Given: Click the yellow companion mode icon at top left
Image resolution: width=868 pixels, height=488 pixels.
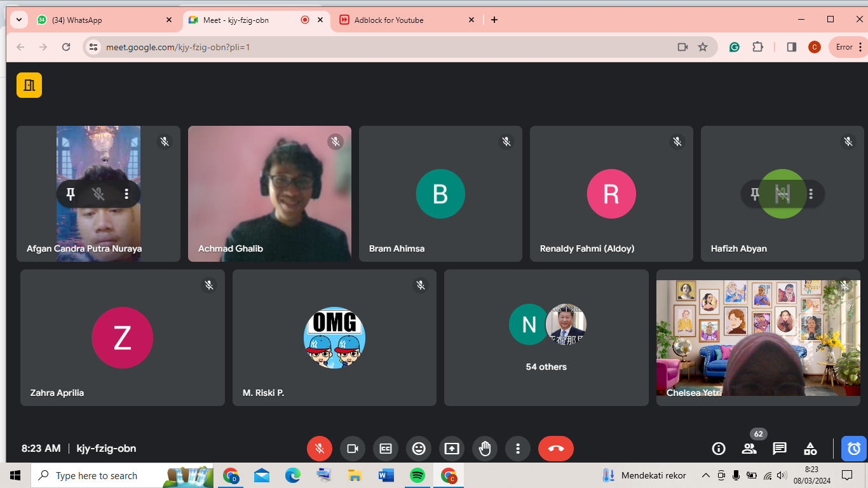Looking at the screenshot, I should click(29, 85).
